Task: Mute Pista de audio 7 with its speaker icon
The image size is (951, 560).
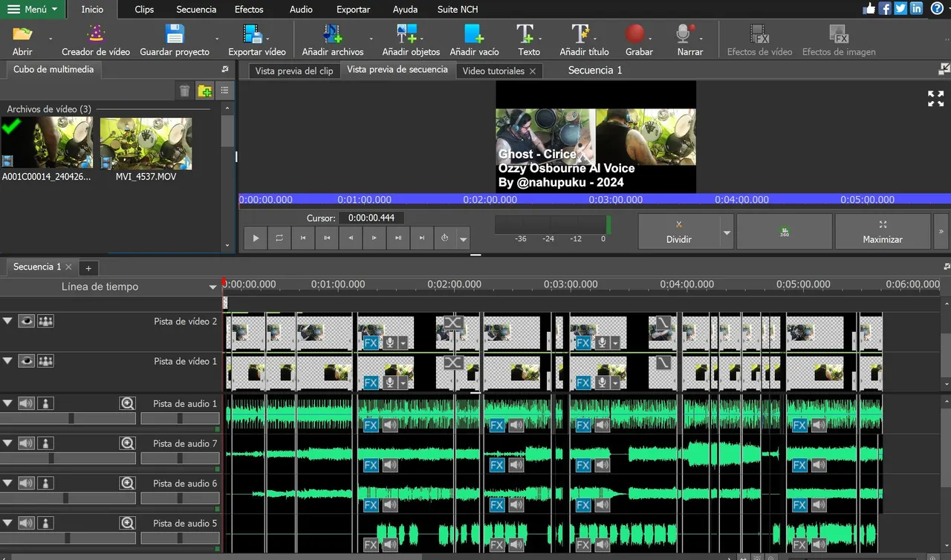Action: (27, 443)
